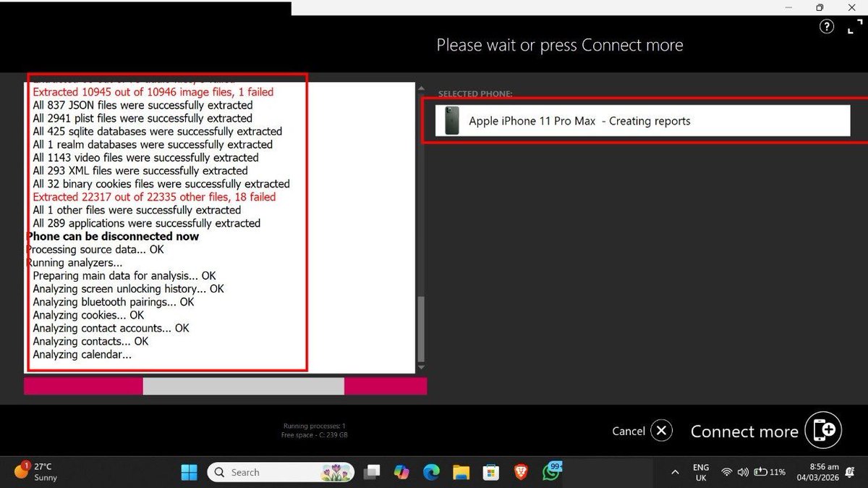The width and height of the screenshot is (868, 488).
Task: Click the Cancel label
Action: click(629, 431)
